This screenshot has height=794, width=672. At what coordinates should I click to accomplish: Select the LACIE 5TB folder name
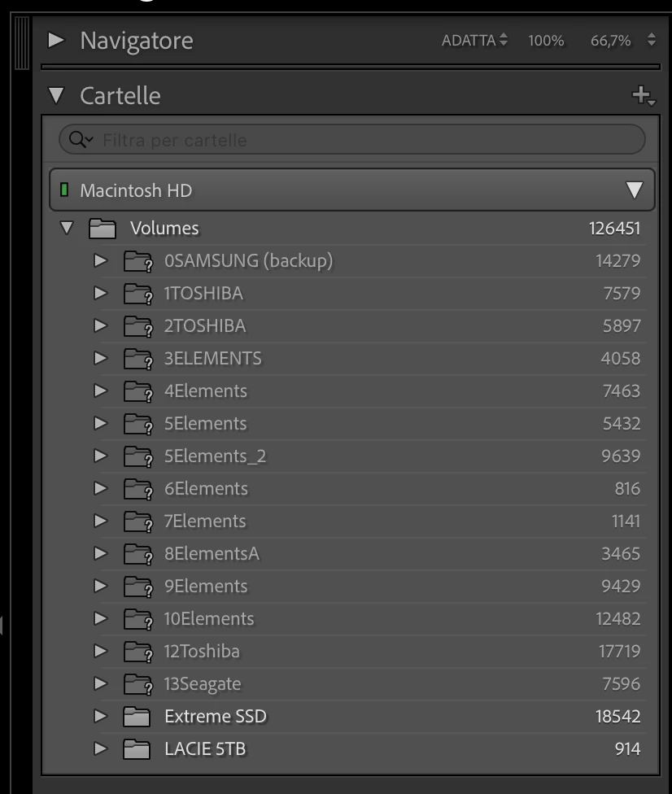(205, 748)
